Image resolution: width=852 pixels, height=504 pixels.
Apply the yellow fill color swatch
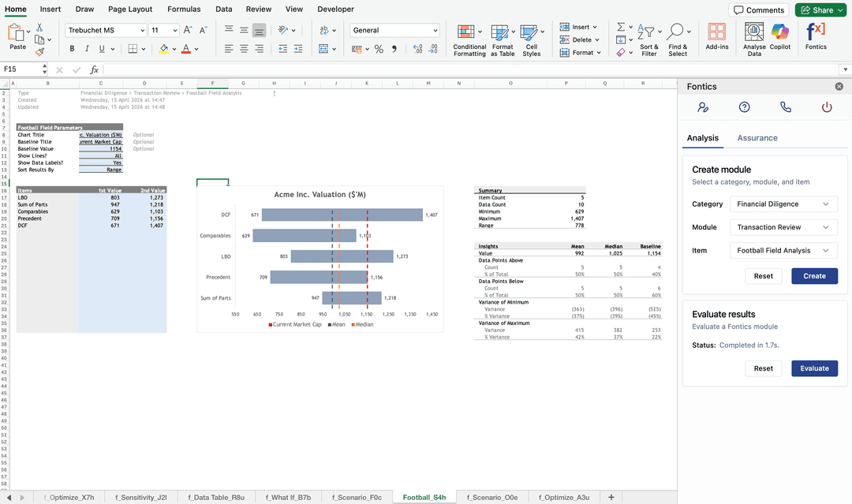coord(163,49)
